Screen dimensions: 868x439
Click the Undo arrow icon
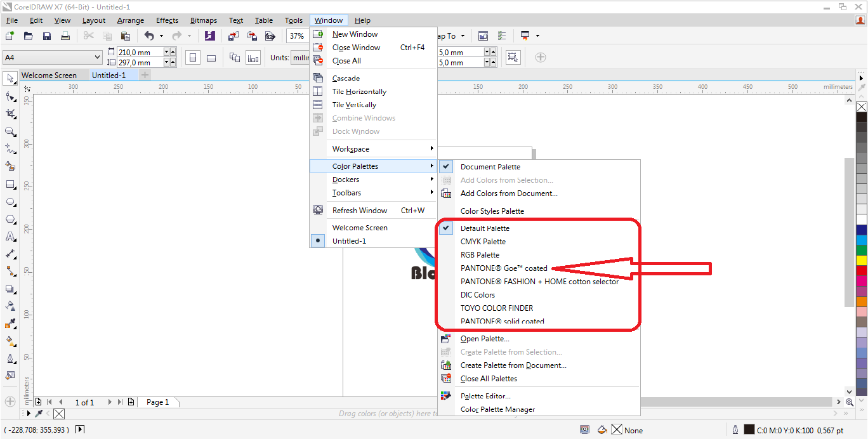[148, 36]
